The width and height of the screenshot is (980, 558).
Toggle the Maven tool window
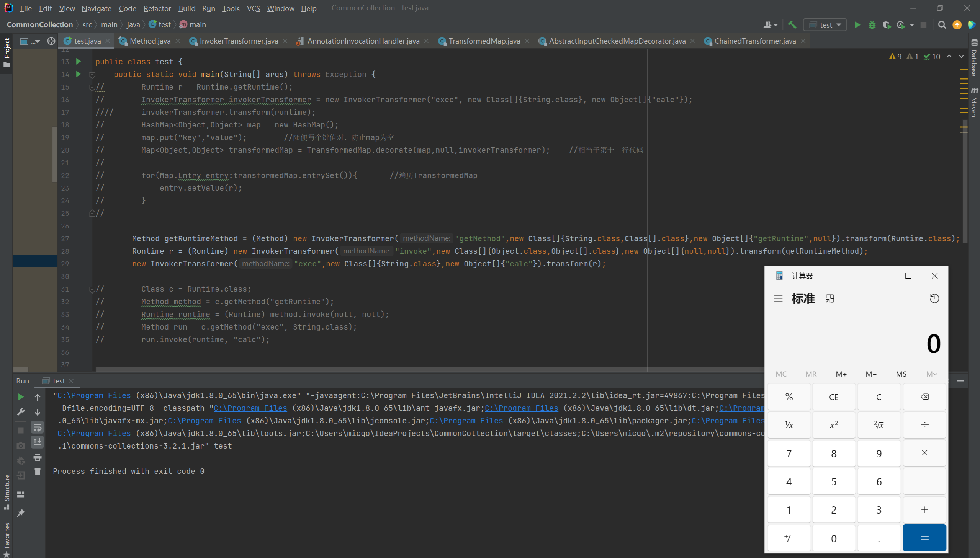974,102
